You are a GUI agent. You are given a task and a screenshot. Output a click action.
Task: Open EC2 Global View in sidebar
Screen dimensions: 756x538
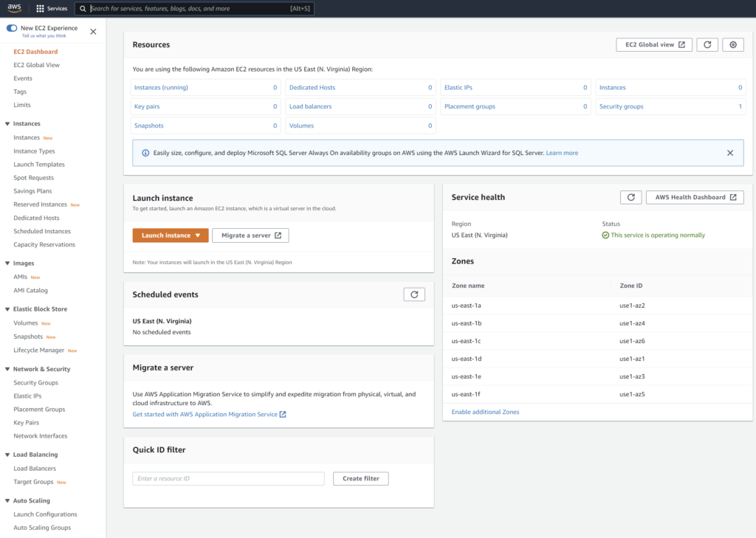[x=37, y=65]
